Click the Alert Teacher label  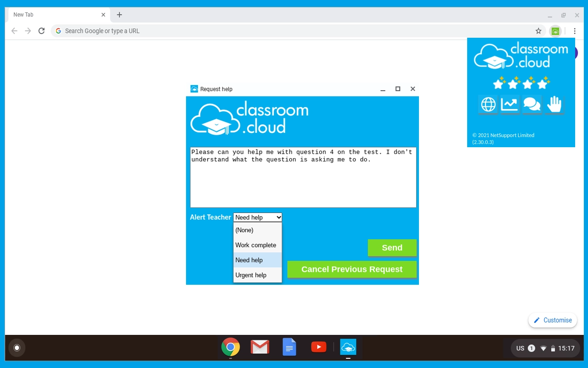pos(210,217)
